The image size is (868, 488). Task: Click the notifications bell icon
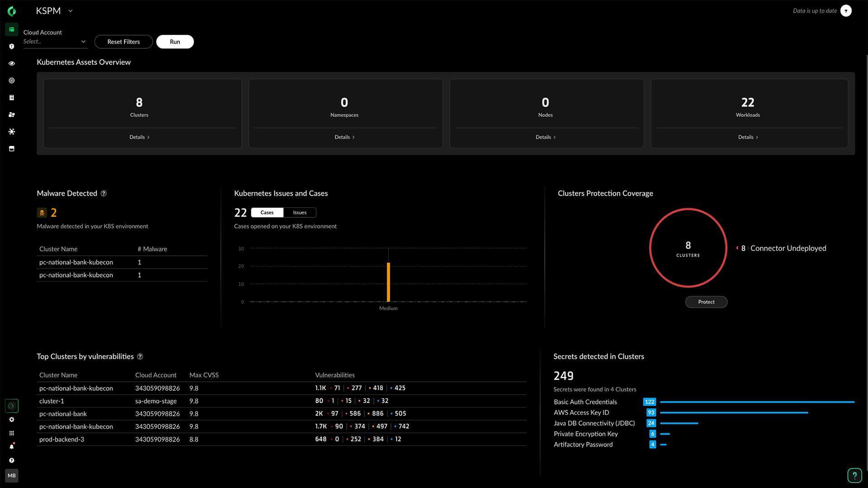click(x=12, y=447)
